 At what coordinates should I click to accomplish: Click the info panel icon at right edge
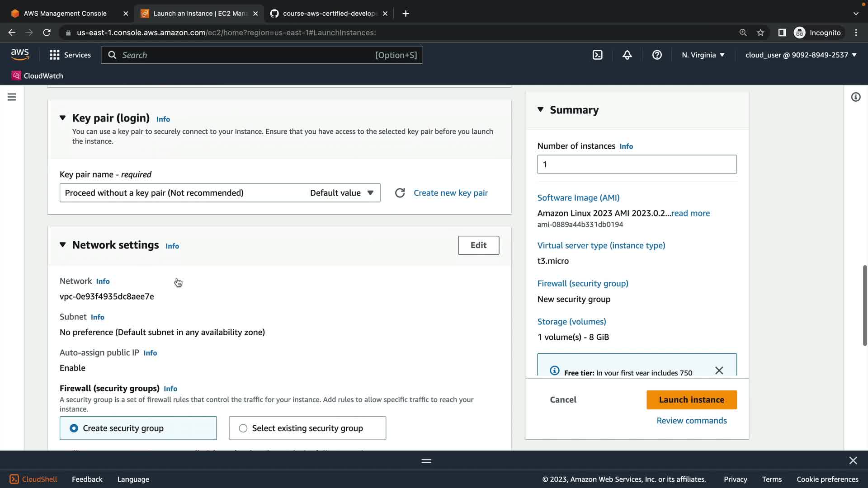coord(855,97)
